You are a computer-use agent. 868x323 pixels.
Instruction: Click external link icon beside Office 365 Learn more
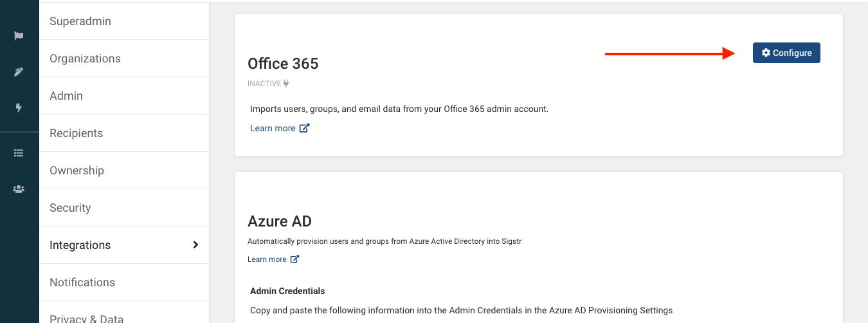click(305, 128)
